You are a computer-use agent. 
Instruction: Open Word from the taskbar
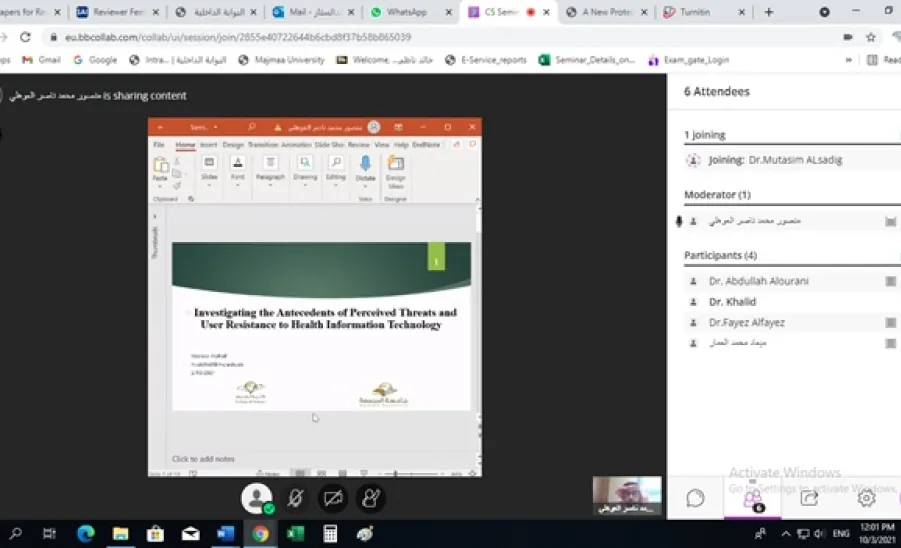tap(225, 534)
